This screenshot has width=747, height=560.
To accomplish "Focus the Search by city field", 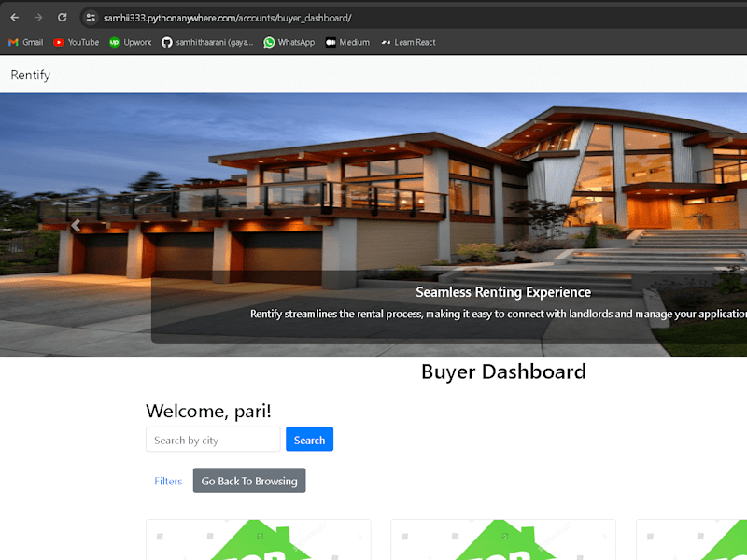I will click(213, 439).
